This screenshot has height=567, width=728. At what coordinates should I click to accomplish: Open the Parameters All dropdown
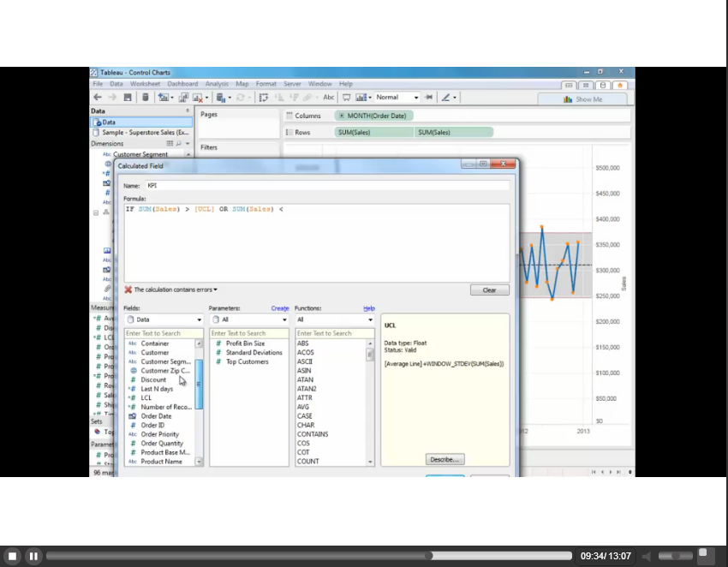[249, 319]
